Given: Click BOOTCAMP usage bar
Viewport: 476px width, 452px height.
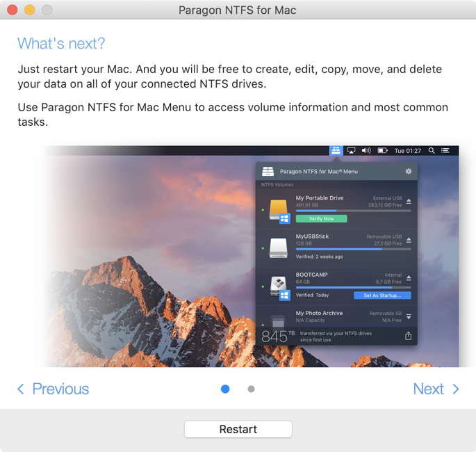Looking at the screenshot, I should pos(354,287).
